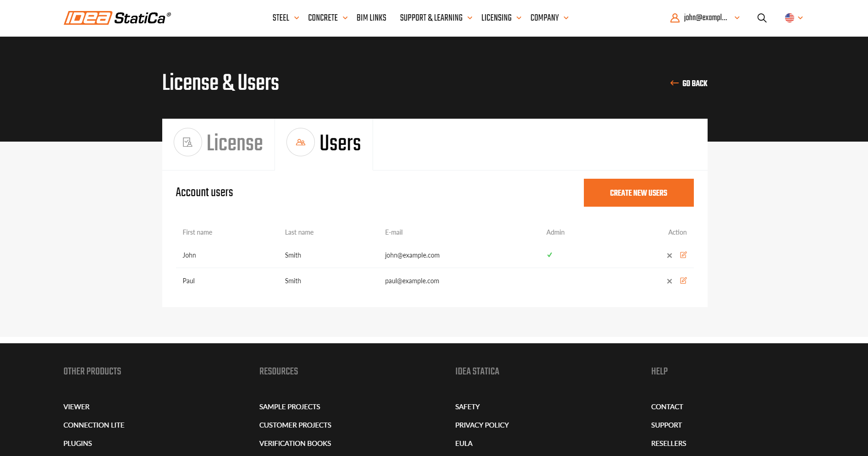Click the IDEA StatiCa logo
Viewport: 868px width, 456px height.
tap(117, 18)
